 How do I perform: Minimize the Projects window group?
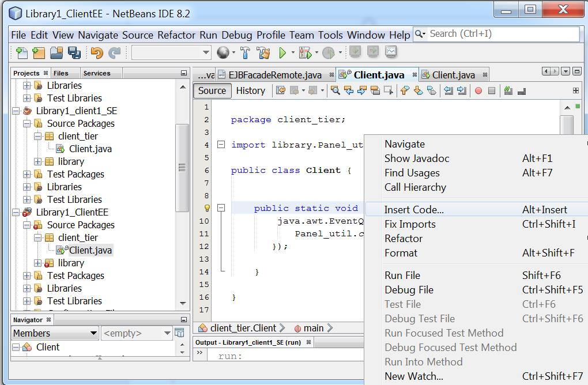click(184, 73)
